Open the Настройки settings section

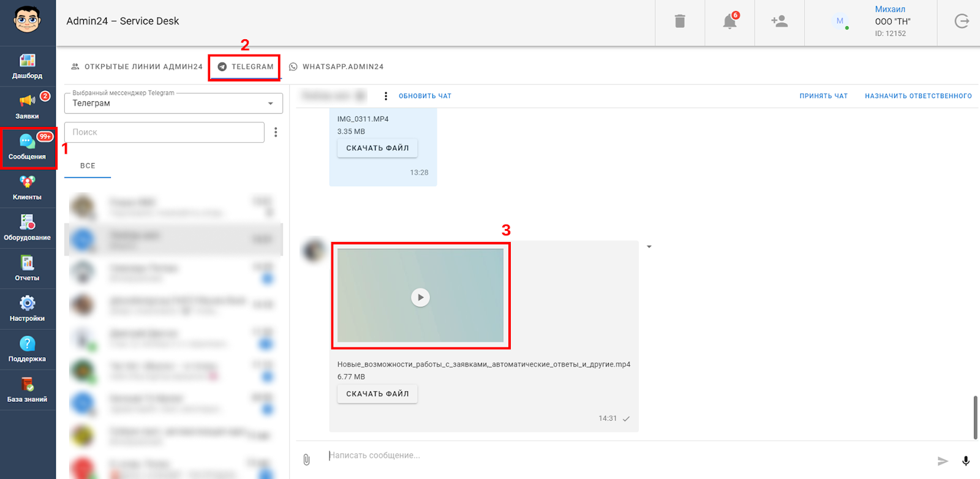(x=28, y=309)
